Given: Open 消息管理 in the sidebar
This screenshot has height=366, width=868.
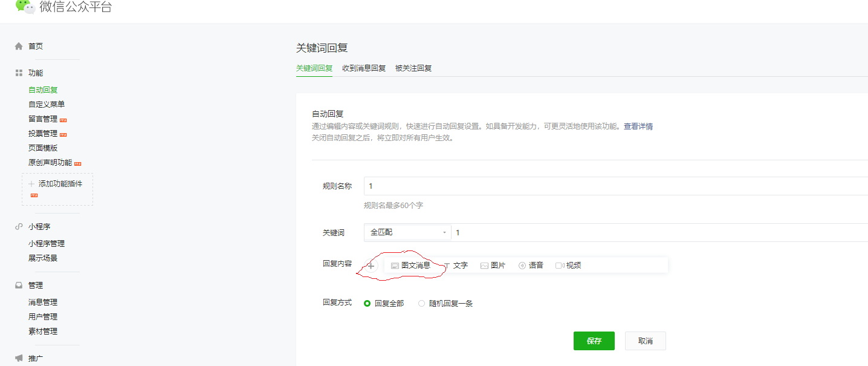Looking at the screenshot, I should point(43,302).
